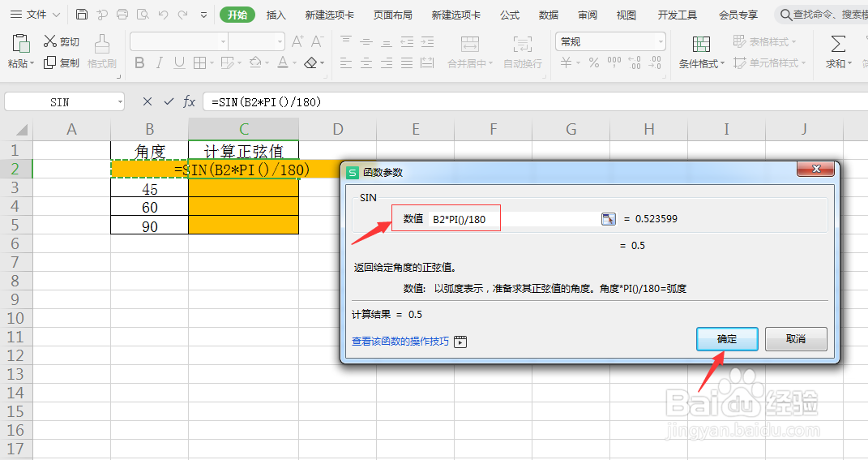The width and height of the screenshot is (868, 460).
Task: Toggle Bold formatting
Action: pos(139,62)
